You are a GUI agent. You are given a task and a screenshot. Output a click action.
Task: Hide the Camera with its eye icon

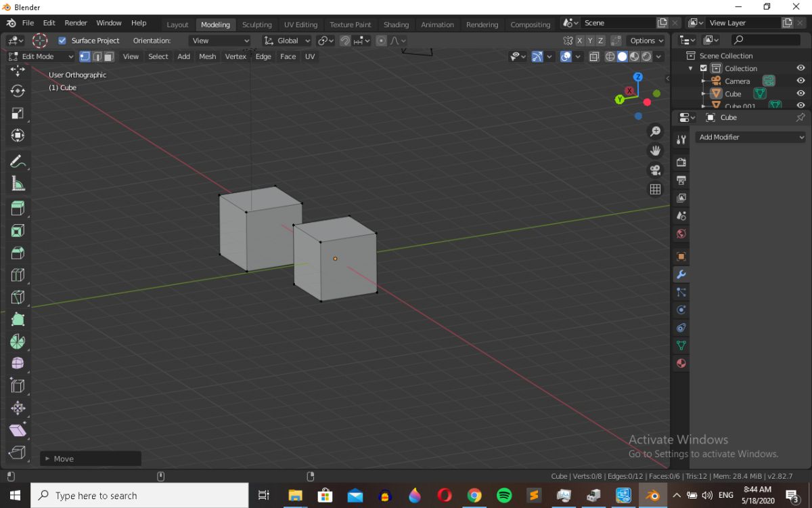pyautogui.click(x=800, y=81)
